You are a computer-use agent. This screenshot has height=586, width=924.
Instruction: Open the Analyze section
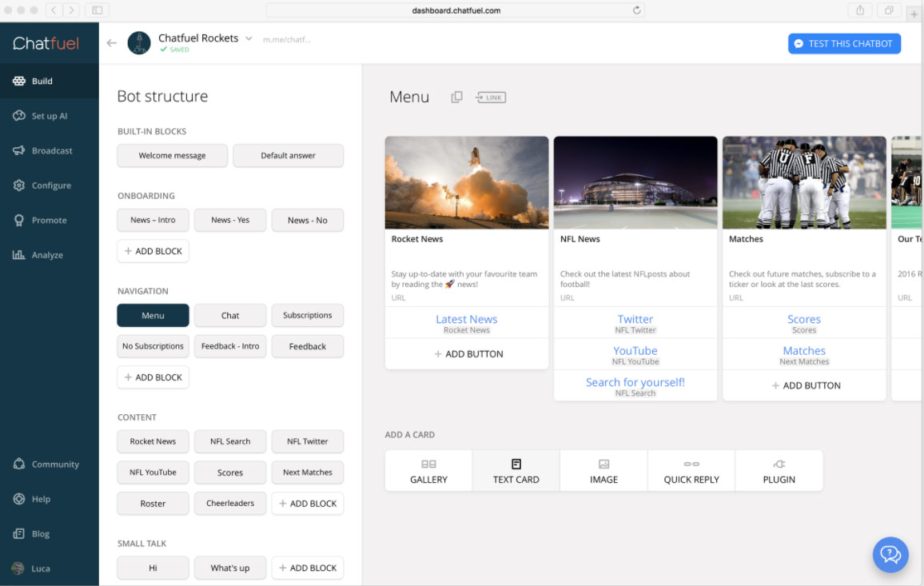tap(49, 255)
